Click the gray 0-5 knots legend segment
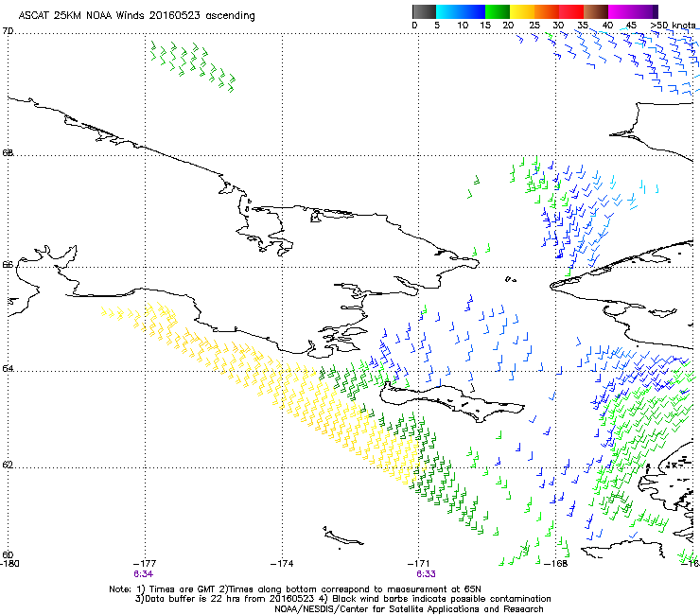Screen dimensions: 700x615 click(x=424, y=11)
